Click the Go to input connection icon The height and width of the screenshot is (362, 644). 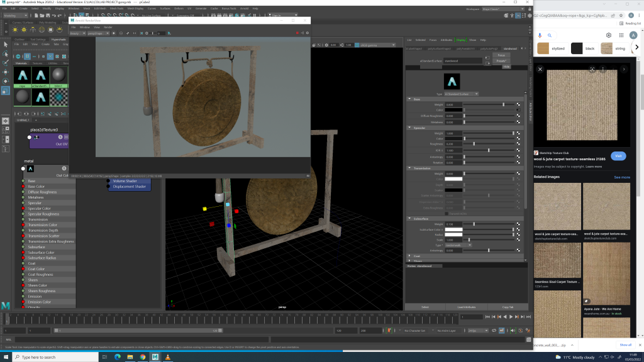pos(487,58)
